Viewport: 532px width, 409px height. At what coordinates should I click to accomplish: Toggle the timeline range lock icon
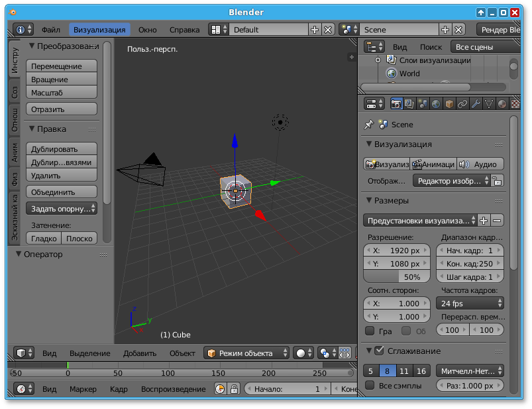click(x=234, y=388)
